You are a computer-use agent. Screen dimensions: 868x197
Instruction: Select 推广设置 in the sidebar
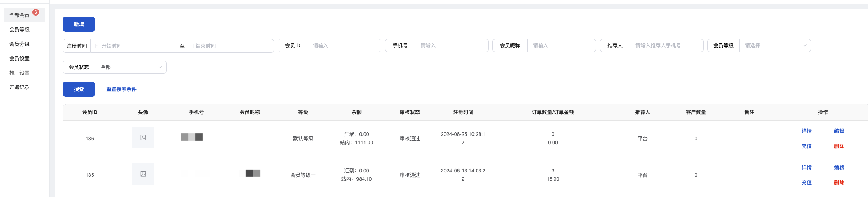[x=19, y=73]
